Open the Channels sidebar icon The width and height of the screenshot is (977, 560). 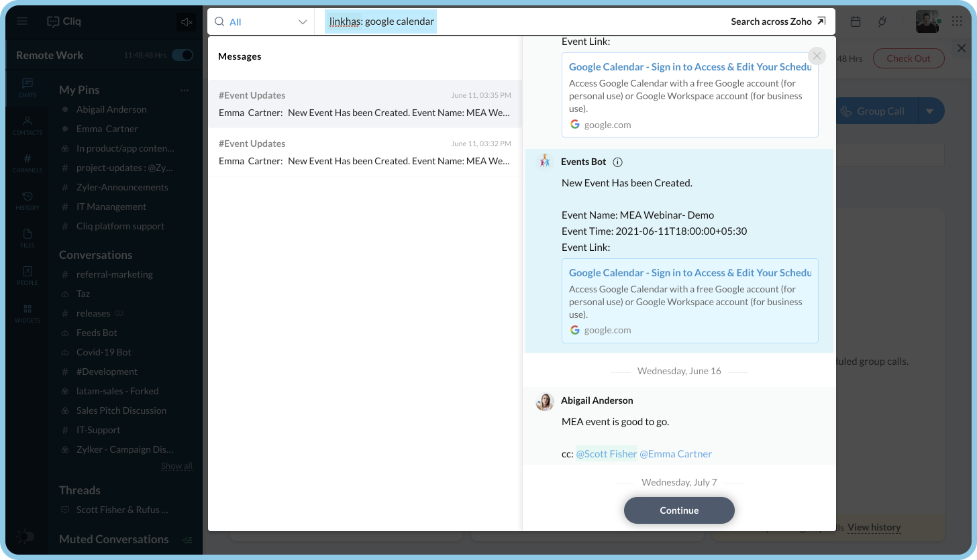coord(28,163)
